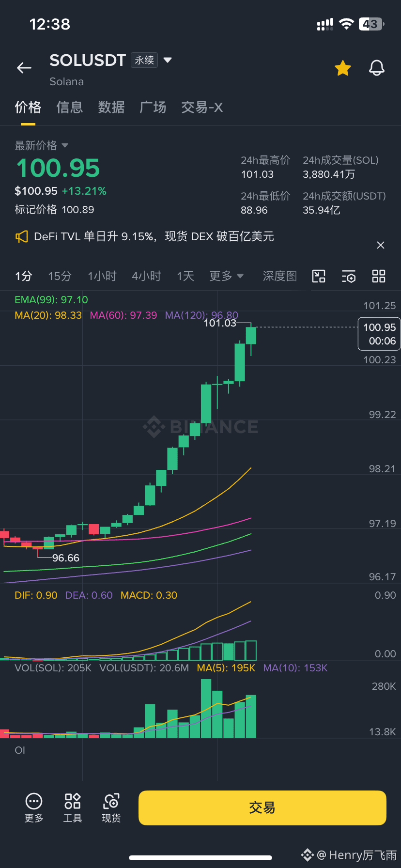The image size is (401, 868).
Task: Go back using the left arrow
Action: click(x=24, y=68)
